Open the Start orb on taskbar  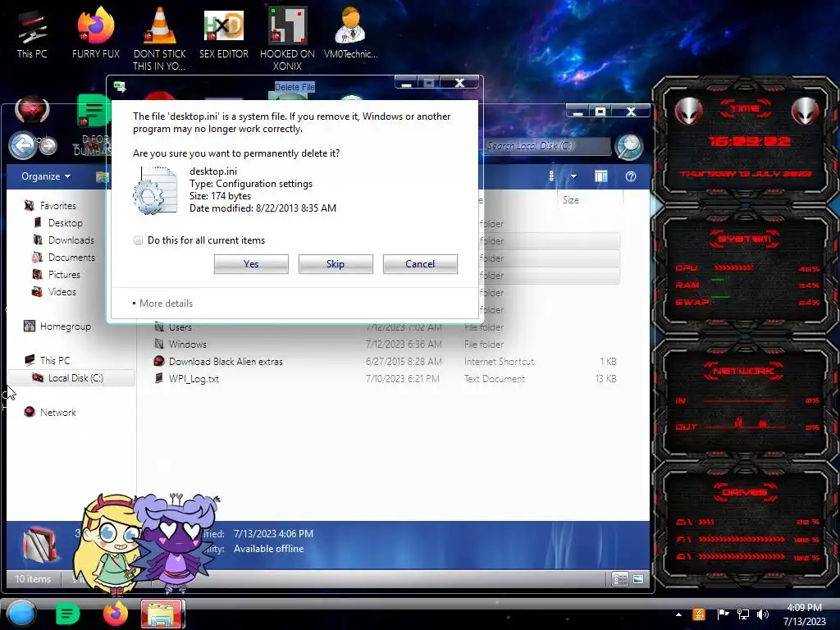coord(21,614)
